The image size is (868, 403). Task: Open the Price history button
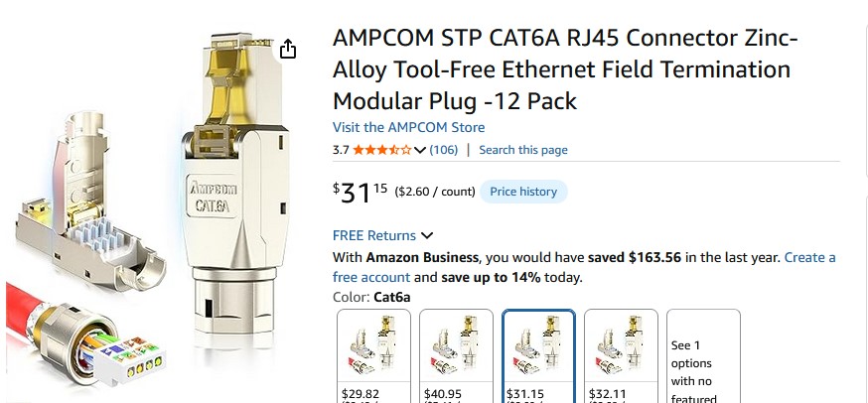click(523, 192)
